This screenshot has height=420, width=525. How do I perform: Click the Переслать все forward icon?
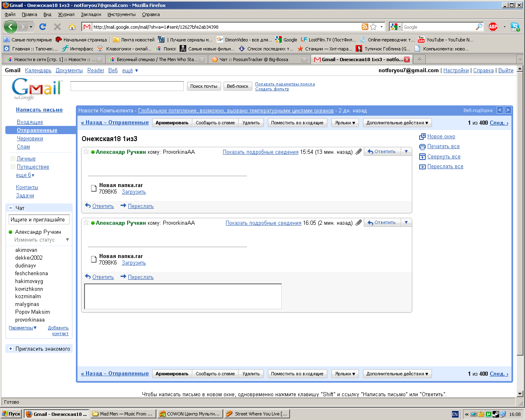(x=422, y=167)
